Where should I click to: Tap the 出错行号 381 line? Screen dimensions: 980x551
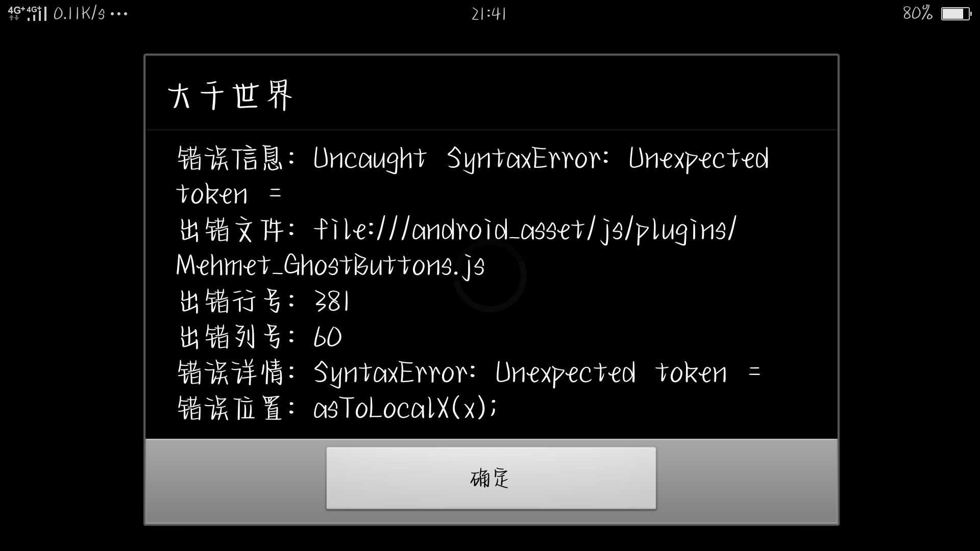[x=264, y=301]
